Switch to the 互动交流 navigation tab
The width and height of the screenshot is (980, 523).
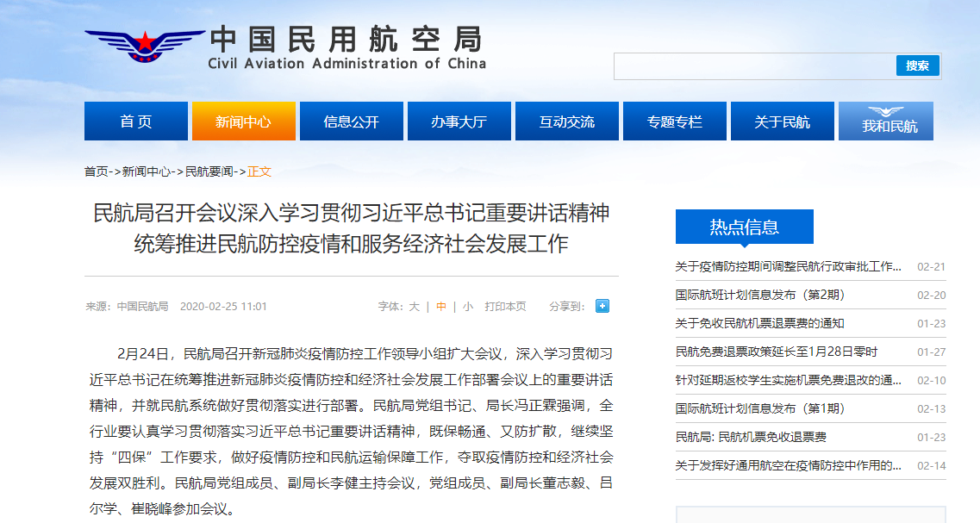point(567,121)
